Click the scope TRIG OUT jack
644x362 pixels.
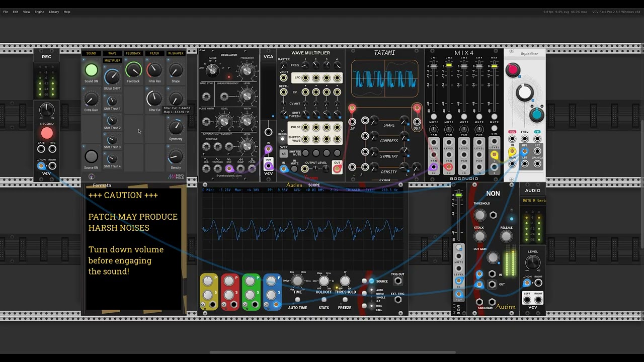point(398,281)
